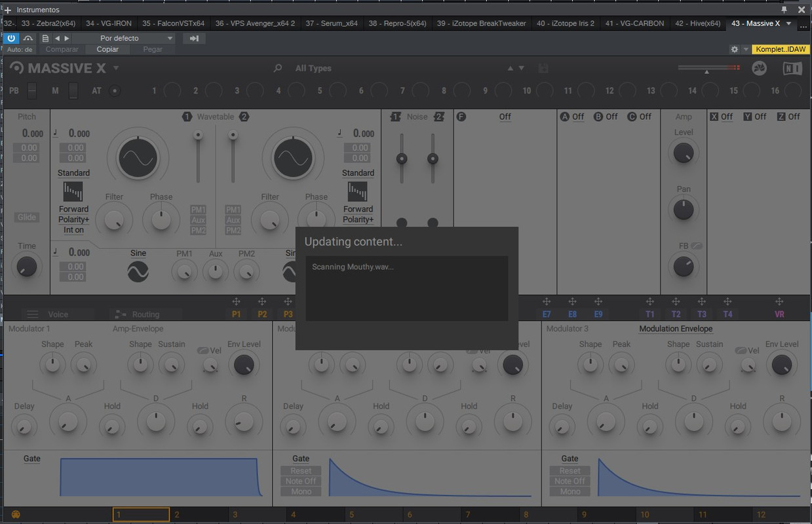Click wavetable 2 Forward mode icon
Viewport: 812px width, 524px height.
[x=358, y=191]
